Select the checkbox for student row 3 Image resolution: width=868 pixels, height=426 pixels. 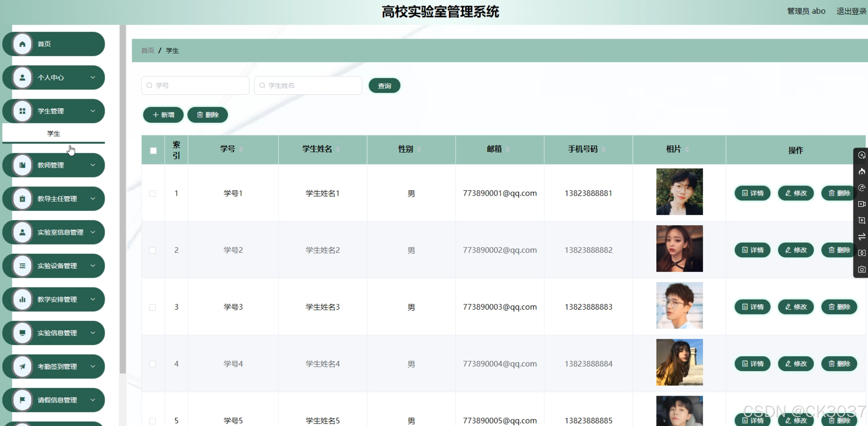click(152, 307)
